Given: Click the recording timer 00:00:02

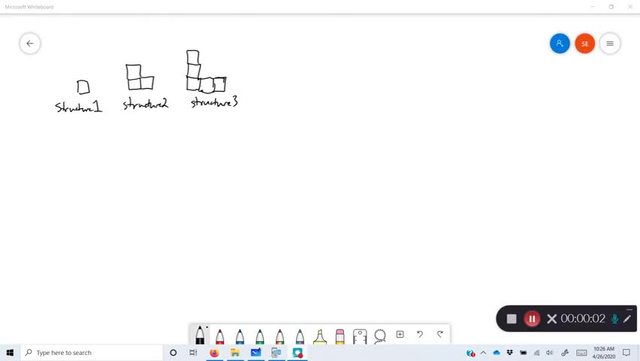Looking at the screenshot, I should point(583,319).
